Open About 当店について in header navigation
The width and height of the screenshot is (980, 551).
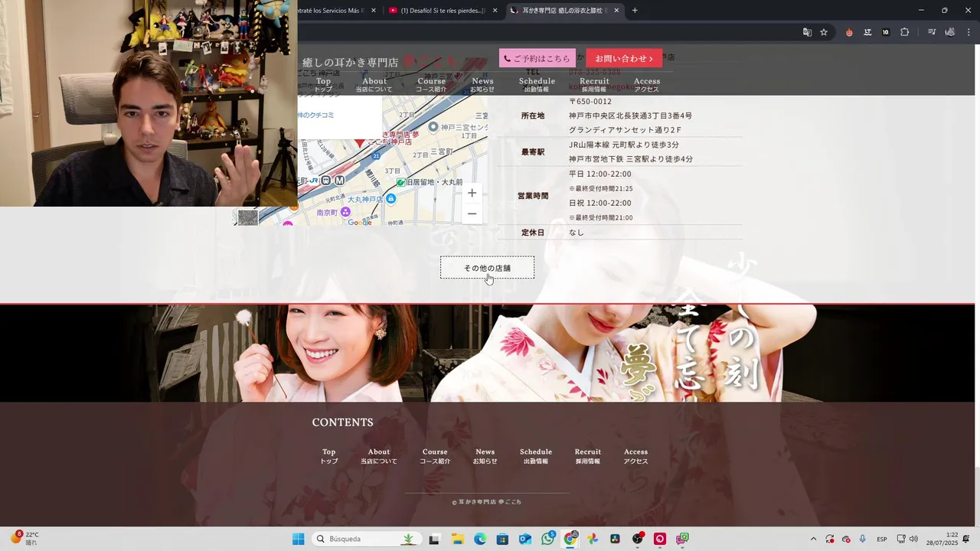(374, 85)
